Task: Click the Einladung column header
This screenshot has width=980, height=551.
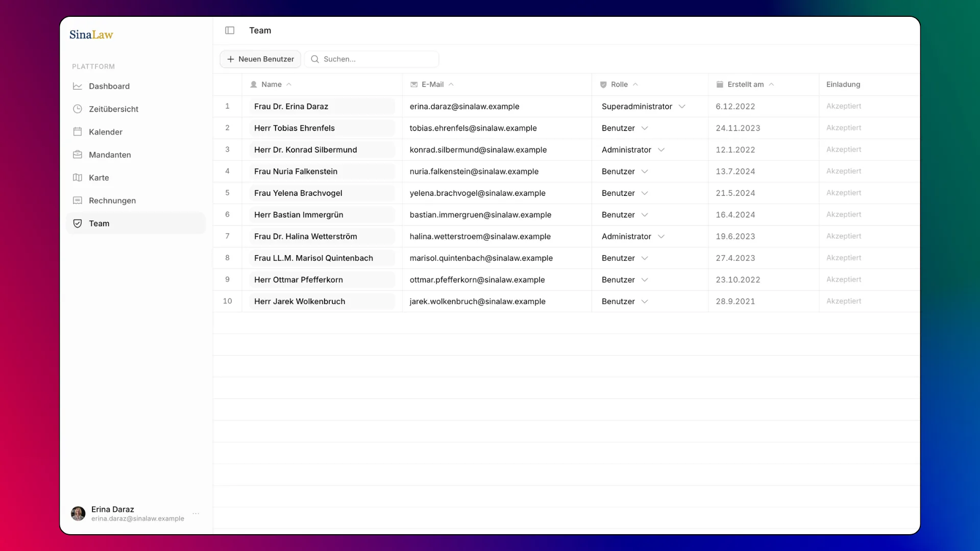Action: [843, 85]
